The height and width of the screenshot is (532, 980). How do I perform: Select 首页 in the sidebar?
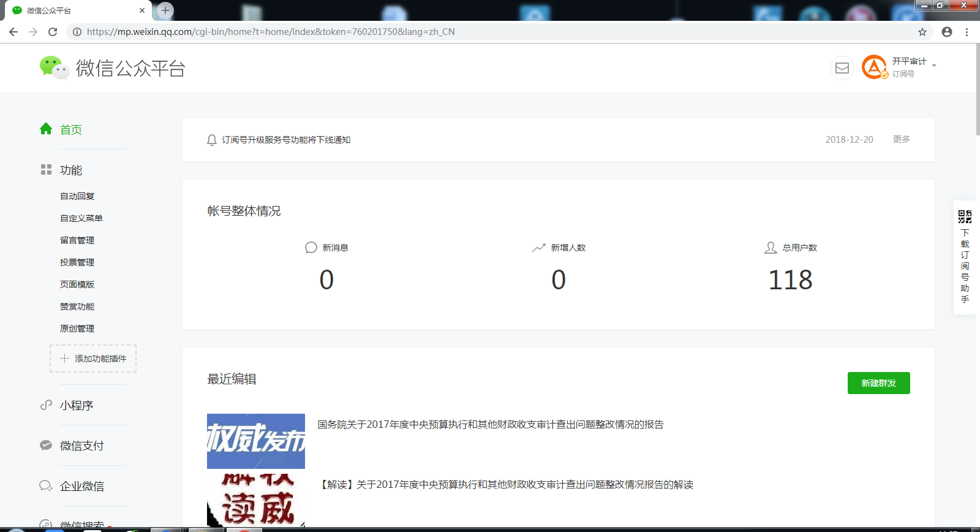pyautogui.click(x=70, y=129)
